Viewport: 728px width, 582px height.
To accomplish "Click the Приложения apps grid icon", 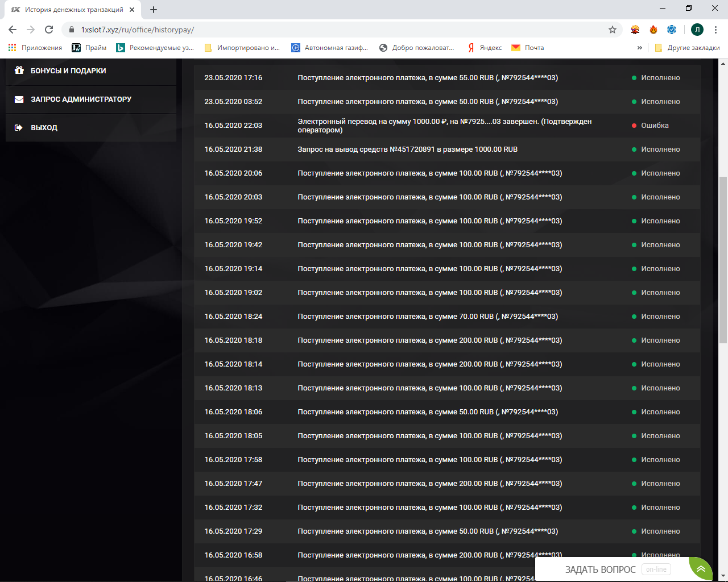I will click(x=12, y=48).
